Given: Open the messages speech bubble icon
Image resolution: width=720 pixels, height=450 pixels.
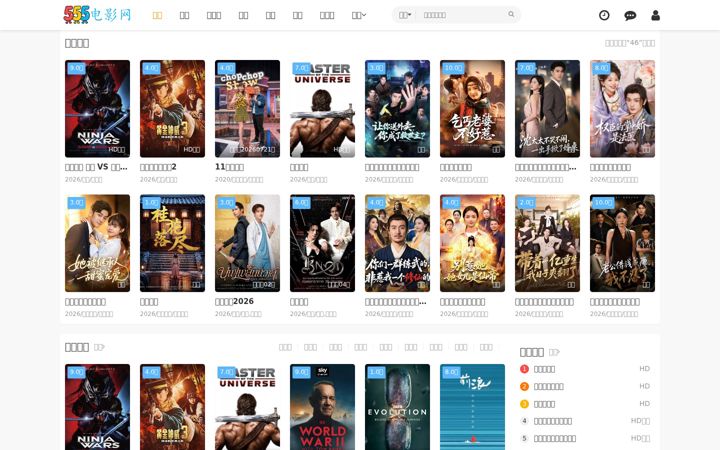Looking at the screenshot, I should (630, 16).
